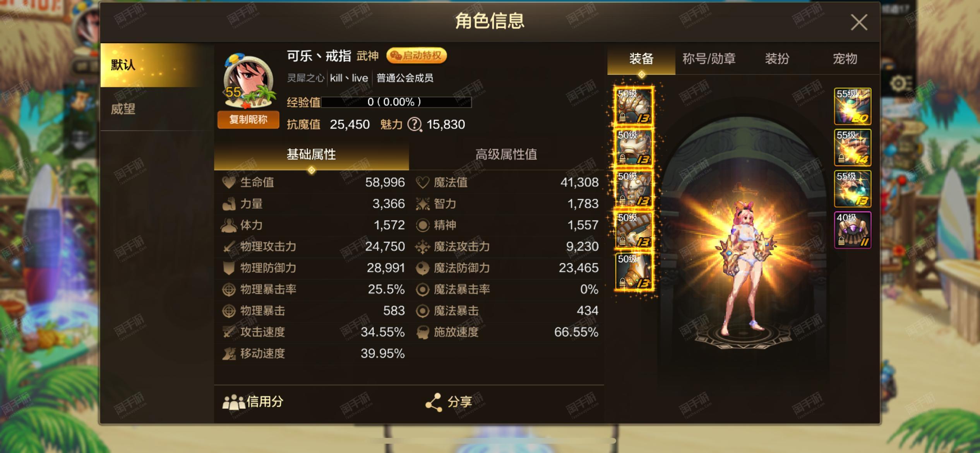Select the level-55 +13 equipment icon
This screenshot has height=453, width=980.
(852, 189)
